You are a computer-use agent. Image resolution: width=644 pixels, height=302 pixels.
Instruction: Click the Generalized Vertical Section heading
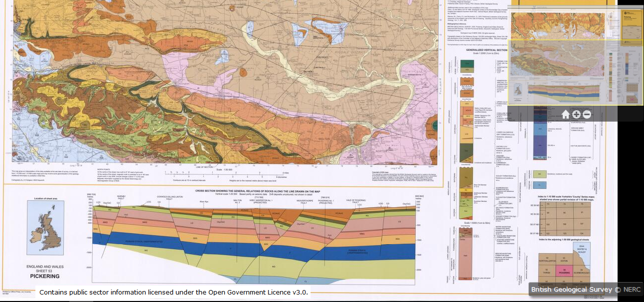click(x=486, y=50)
